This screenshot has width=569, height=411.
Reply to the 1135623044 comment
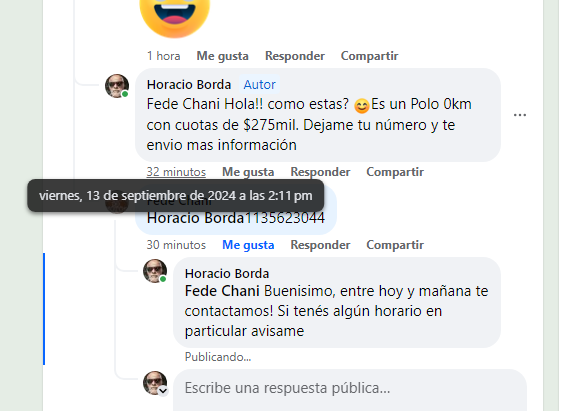tap(320, 245)
